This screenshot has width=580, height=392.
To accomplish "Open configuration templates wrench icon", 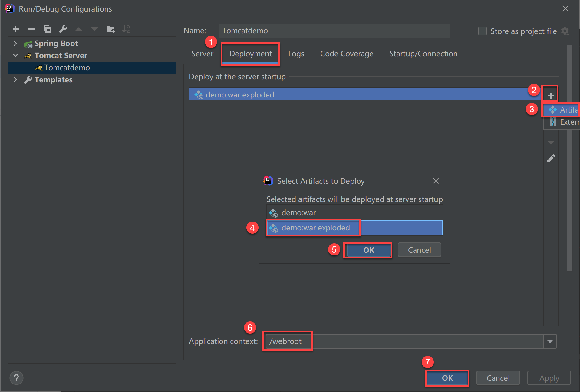I will [x=63, y=29].
